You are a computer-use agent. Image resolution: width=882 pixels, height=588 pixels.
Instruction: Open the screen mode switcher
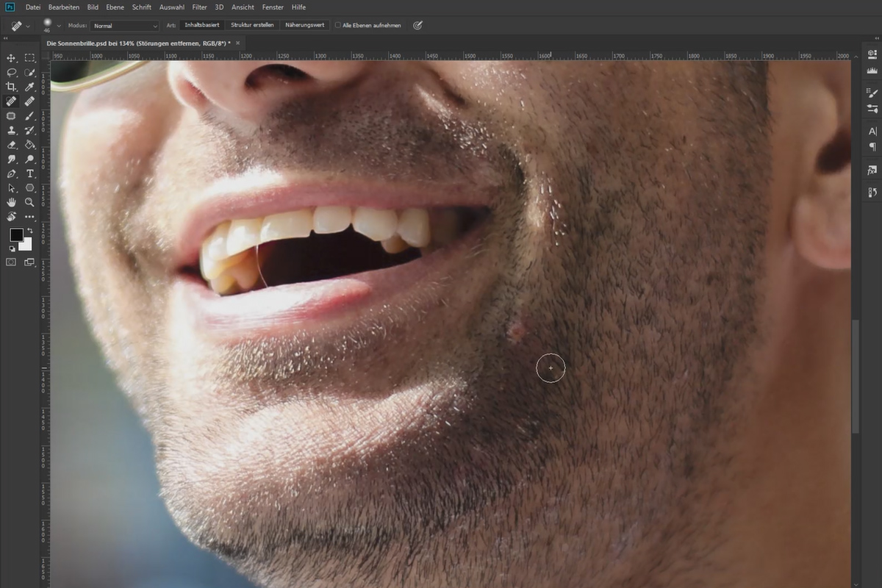coord(30,261)
